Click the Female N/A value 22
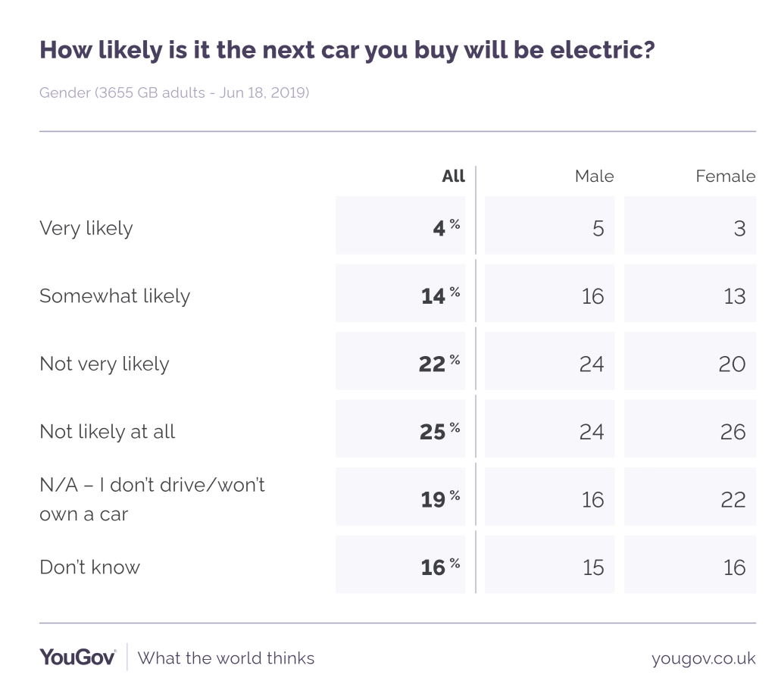This screenshot has height=700, width=775. click(691, 499)
